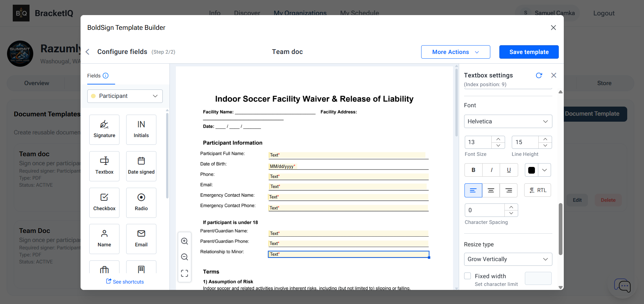Select the Emergency Contact Phone text field
This screenshot has height=304, width=644.
348,208
